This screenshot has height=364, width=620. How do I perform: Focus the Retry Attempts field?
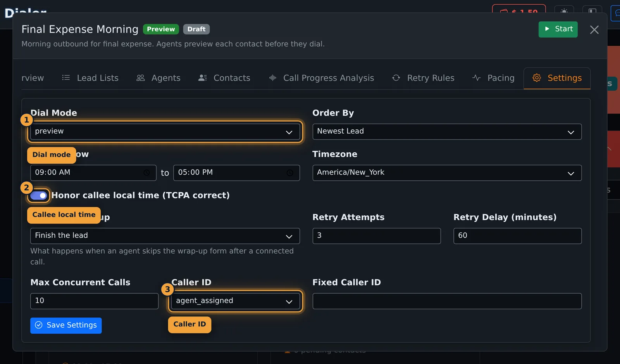pos(377,236)
